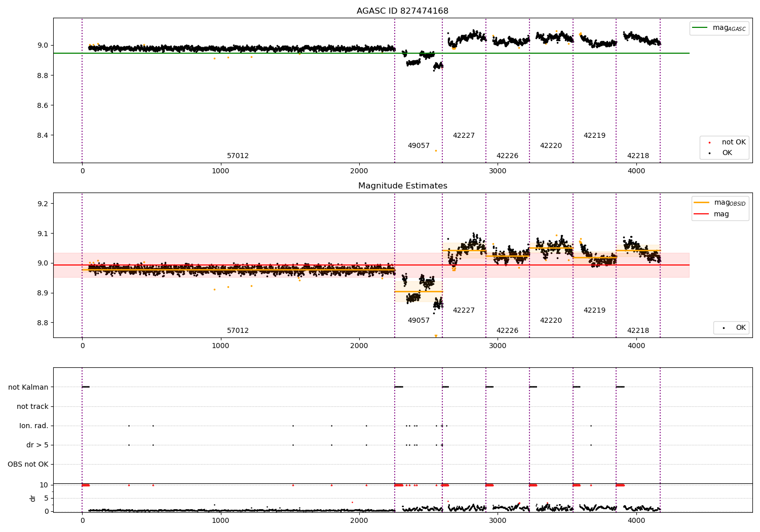This screenshot has width=760, height=532.
Task: Click the 5 tick on the dr axis
Action: pos(47,499)
